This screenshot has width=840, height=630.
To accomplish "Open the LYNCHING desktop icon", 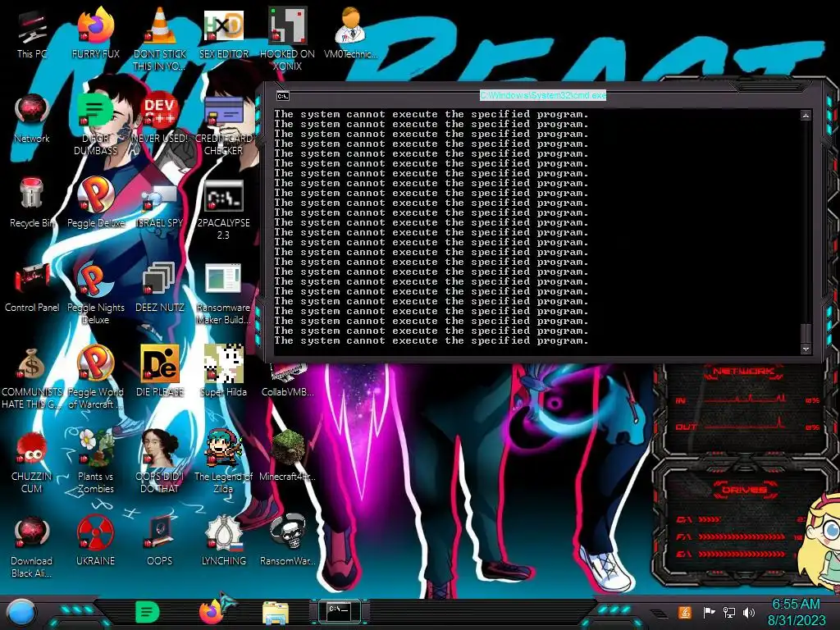I will click(223, 541).
